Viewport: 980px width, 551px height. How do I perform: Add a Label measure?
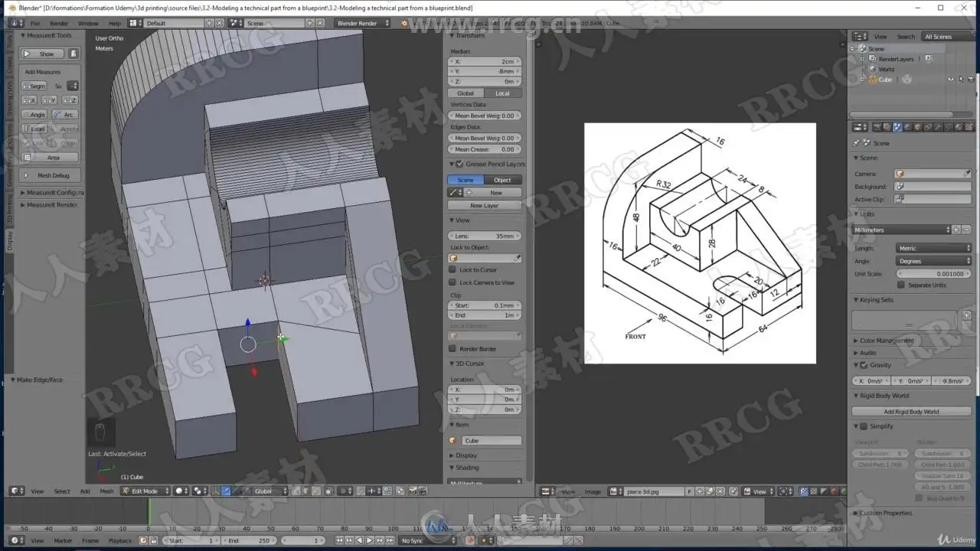(x=34, y=129)
